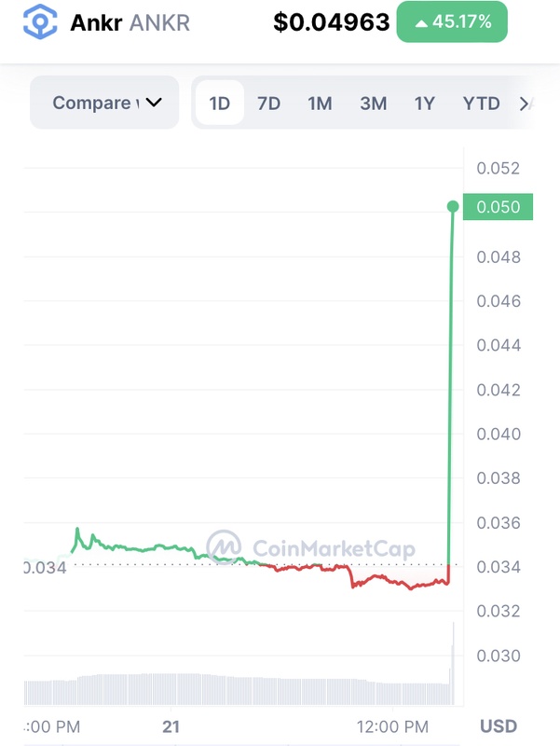Click the up arrow beside 45.17%
560x746 pixels.
click(x=422, y=21)
